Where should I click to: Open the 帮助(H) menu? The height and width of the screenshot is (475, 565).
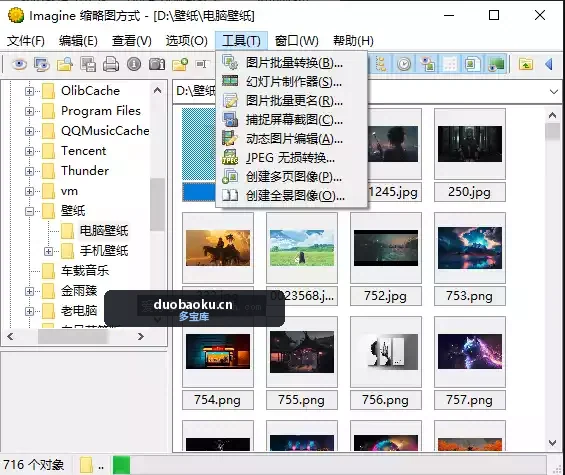click(353, 41)
